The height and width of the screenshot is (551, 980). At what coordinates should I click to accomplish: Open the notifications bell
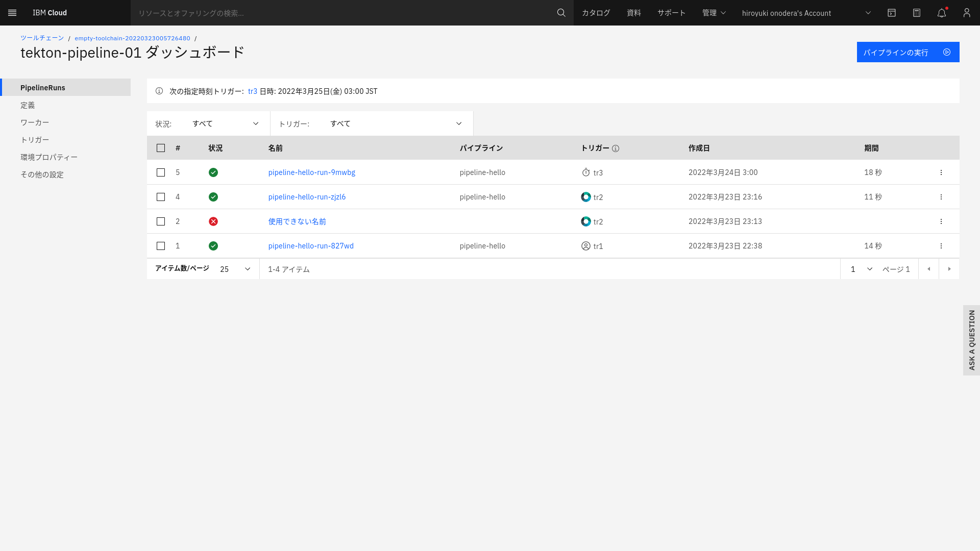click(x=941, y=13)
